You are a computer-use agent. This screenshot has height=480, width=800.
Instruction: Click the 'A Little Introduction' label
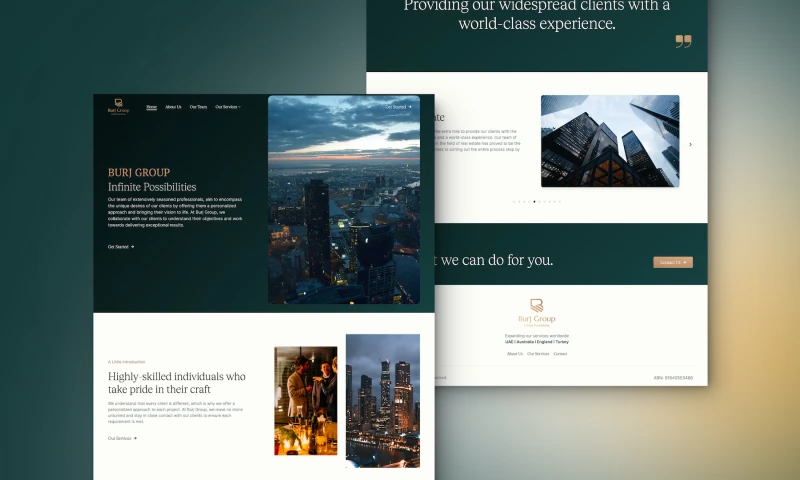127,362
